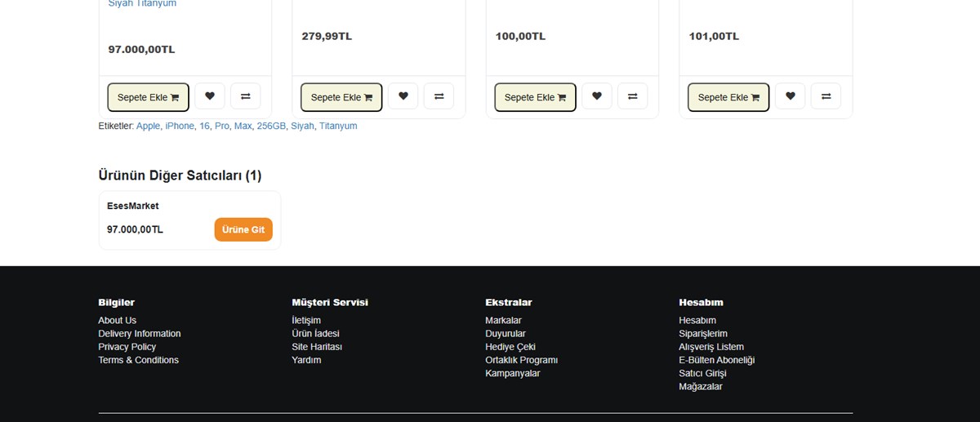Compare the 279,99TL product
Screen dimensions: 980x422
click(439, 96)
